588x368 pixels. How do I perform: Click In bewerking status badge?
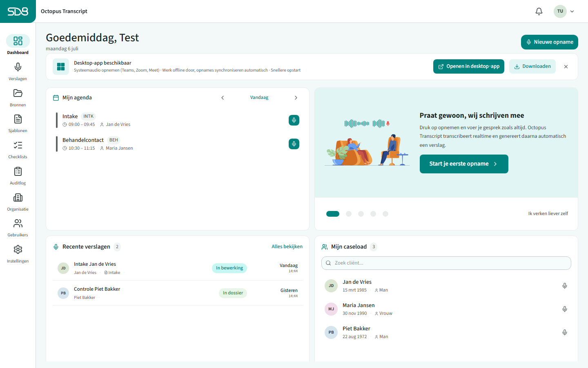pyautogui.click(x=229, y=268)
